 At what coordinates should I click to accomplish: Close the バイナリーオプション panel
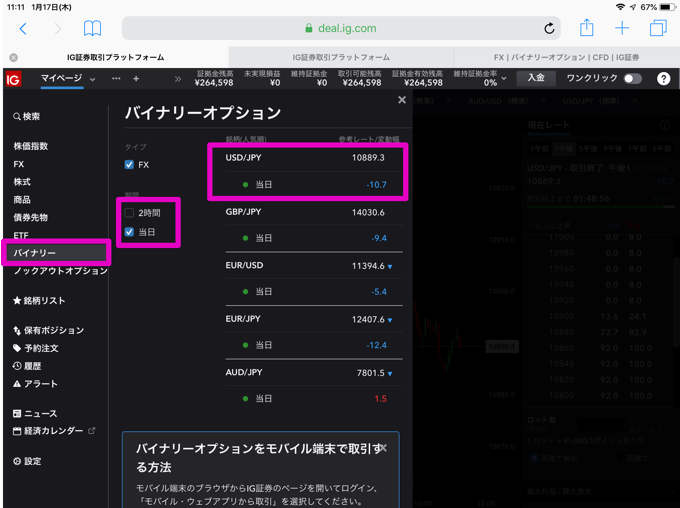(x=402, y=100)
